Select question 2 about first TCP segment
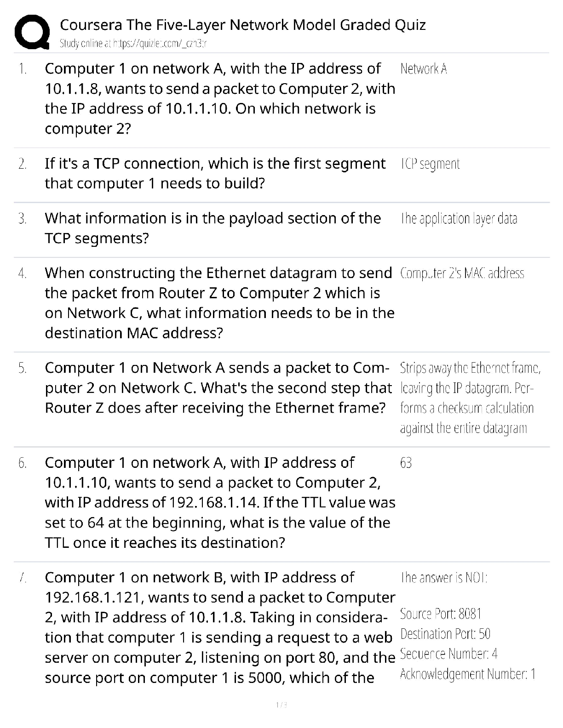563x728 pixels. point(215,173)
